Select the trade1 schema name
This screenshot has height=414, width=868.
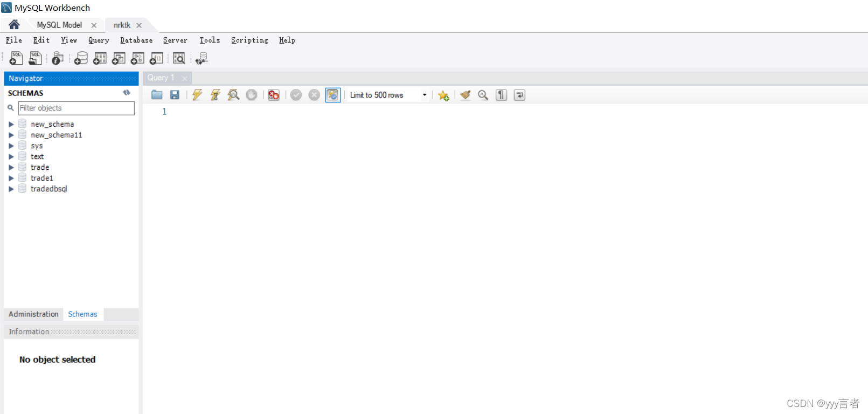point(42,178)
